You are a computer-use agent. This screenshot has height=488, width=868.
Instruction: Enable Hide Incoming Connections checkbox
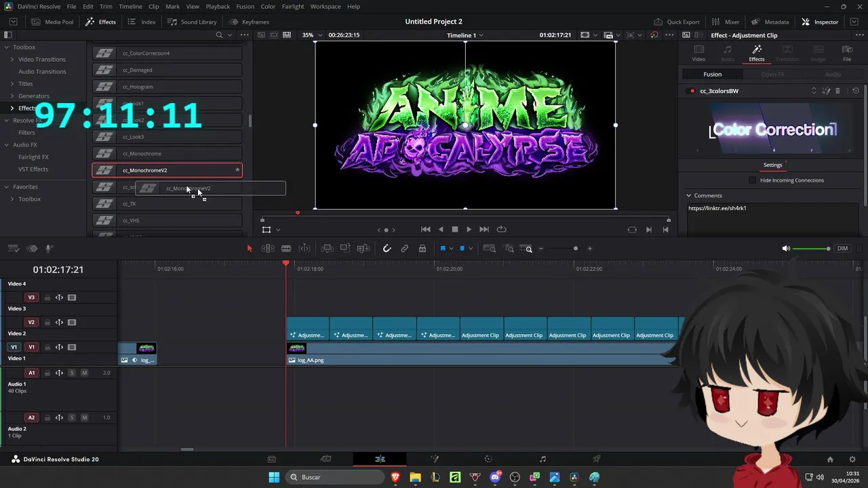pos(752,180)
